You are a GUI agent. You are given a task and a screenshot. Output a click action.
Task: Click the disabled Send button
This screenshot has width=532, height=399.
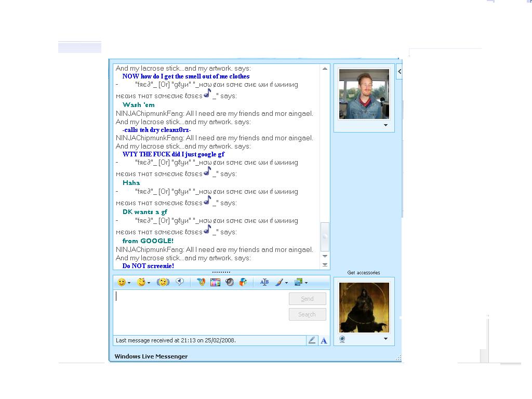[308, 299]
